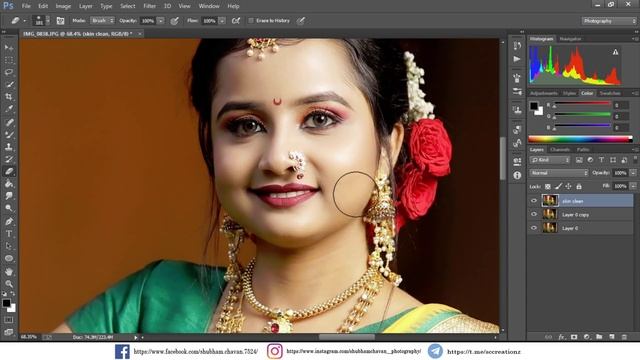
Task: Select the Path Selection tool
Action: (9, 246)
